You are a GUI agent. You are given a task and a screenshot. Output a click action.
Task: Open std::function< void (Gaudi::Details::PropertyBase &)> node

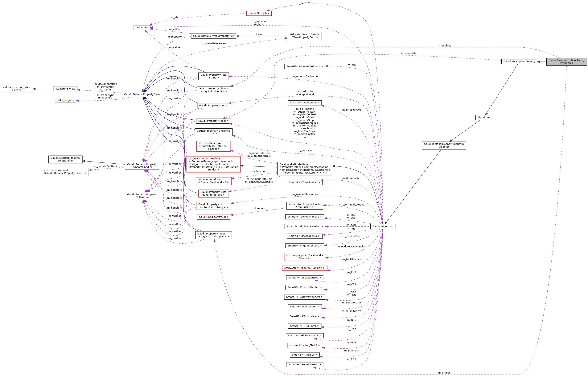tap(65, 172)
